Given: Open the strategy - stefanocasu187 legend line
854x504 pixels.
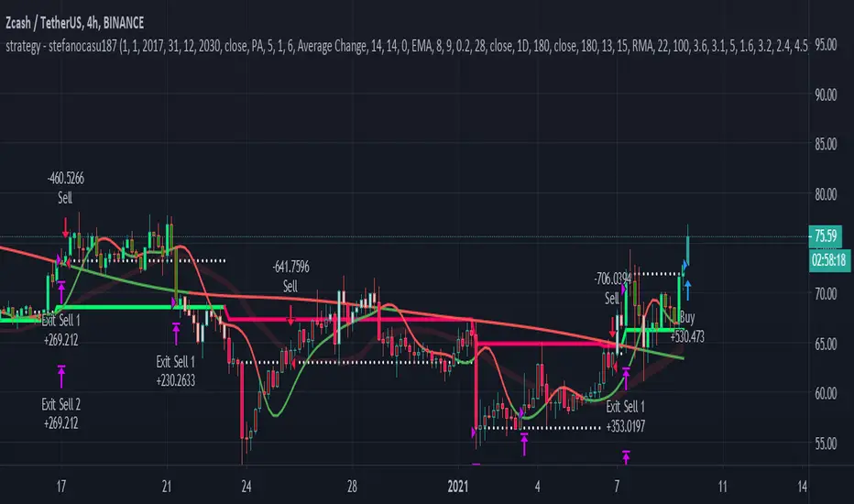Looking at the screenshot, I should pyautogui.click(x=406, y=47).
